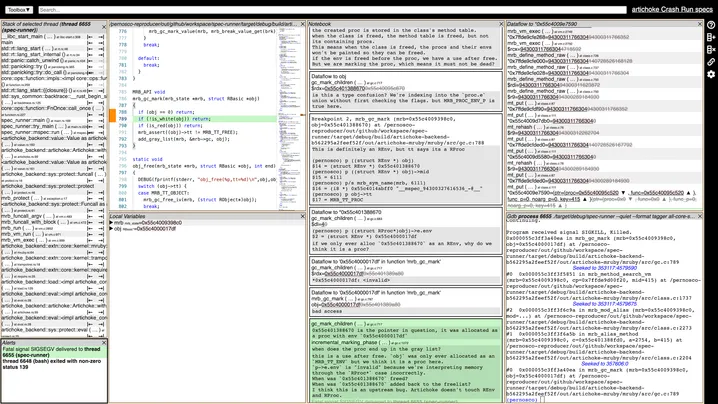Jump to entry of mrb_vm_exec stack frame

90,240
